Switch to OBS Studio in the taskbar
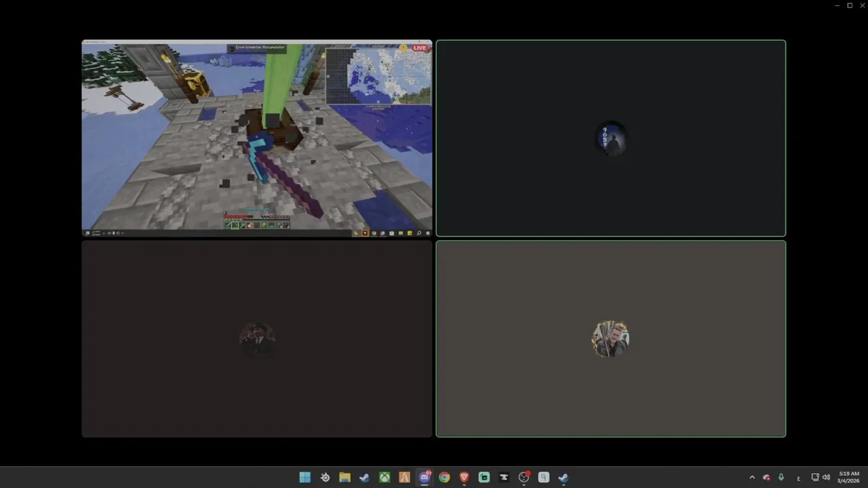Screen dimensions: 868x488 pyautogui.click(x=524, y=477)
